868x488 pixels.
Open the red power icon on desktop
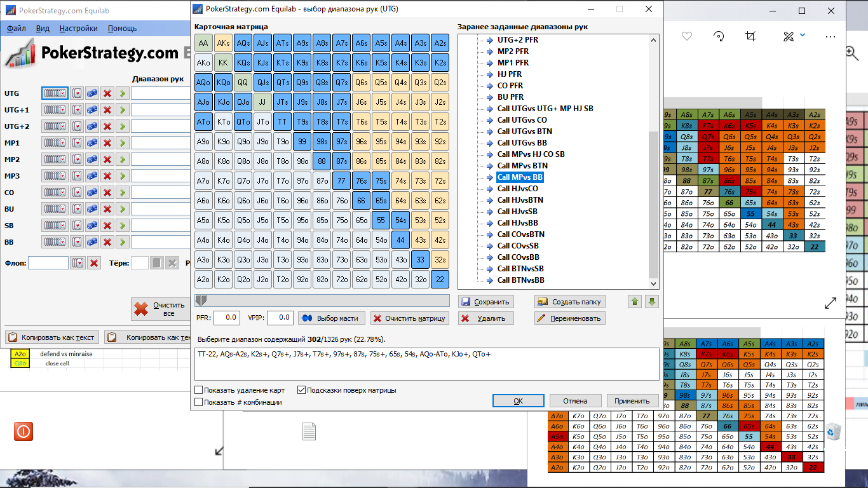tap(24, 431)
